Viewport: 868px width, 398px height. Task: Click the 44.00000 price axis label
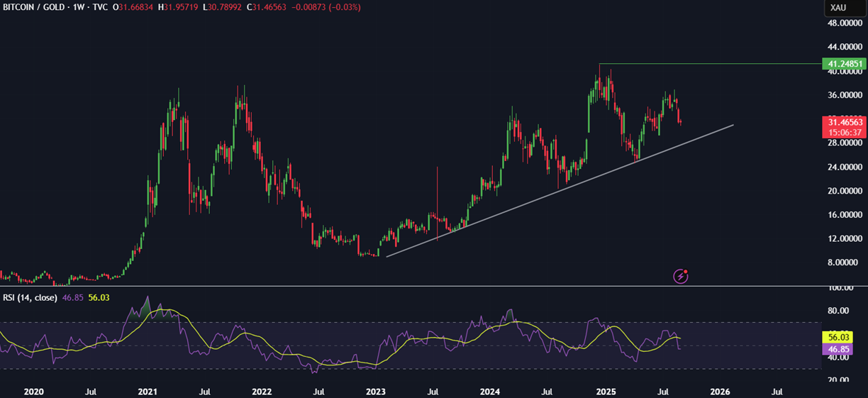(844, 47)
